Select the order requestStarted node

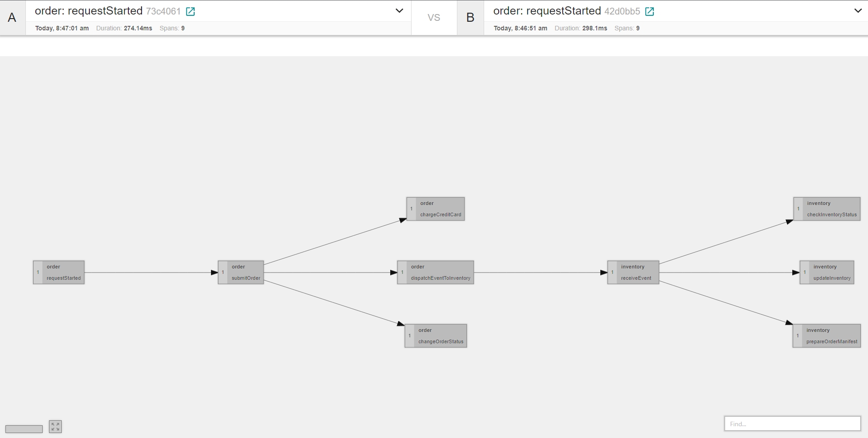click(59, 273)
